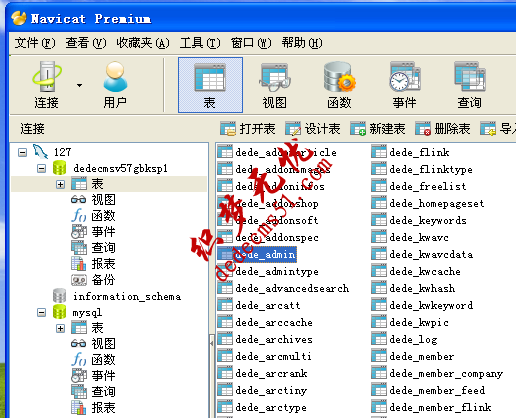Open 帮助(H) menu

(x=302, y=43)
